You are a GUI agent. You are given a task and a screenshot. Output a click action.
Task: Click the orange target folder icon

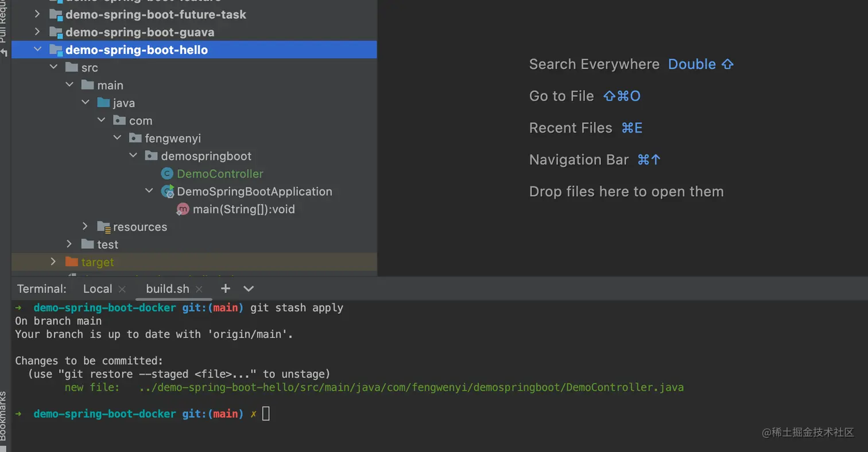point(72,262)
